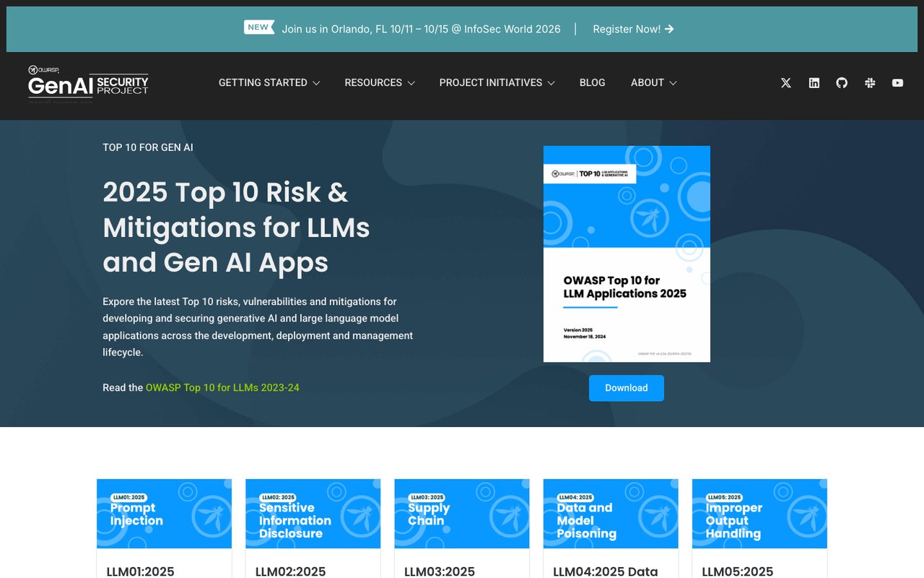
Task: Open the Slack social icon
Action: click(870, 83)
